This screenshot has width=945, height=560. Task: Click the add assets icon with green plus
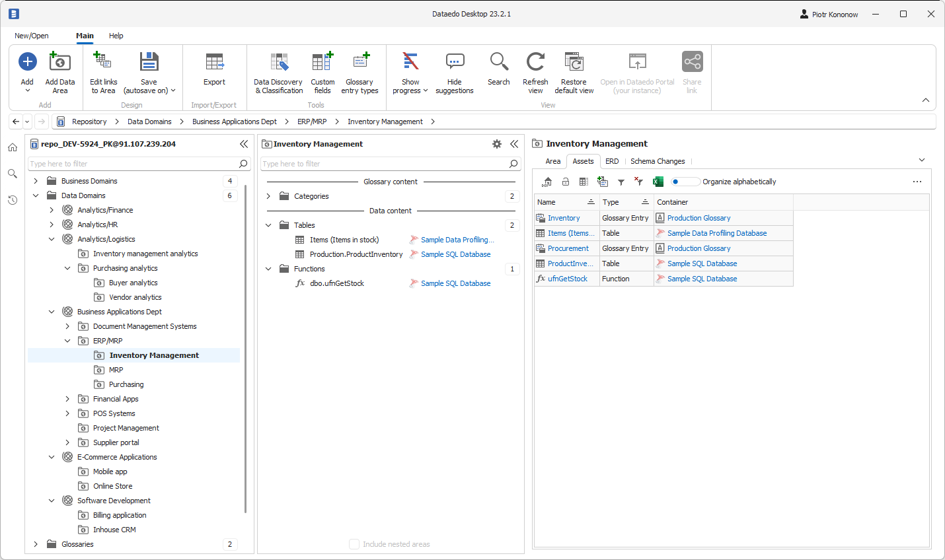(x=602, y=182)
